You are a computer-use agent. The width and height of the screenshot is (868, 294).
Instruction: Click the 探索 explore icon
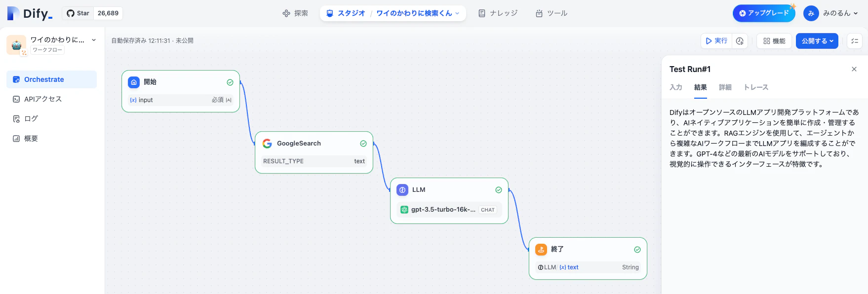286,13
